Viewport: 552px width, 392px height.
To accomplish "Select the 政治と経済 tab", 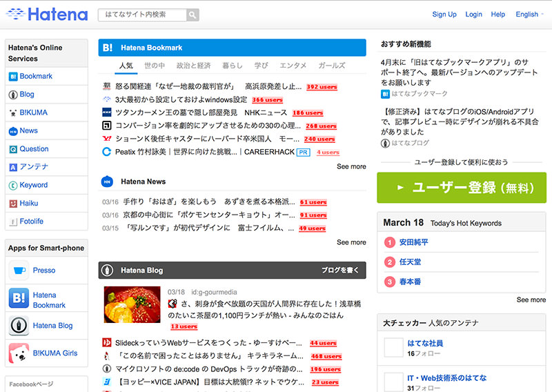I will (193, 66).
